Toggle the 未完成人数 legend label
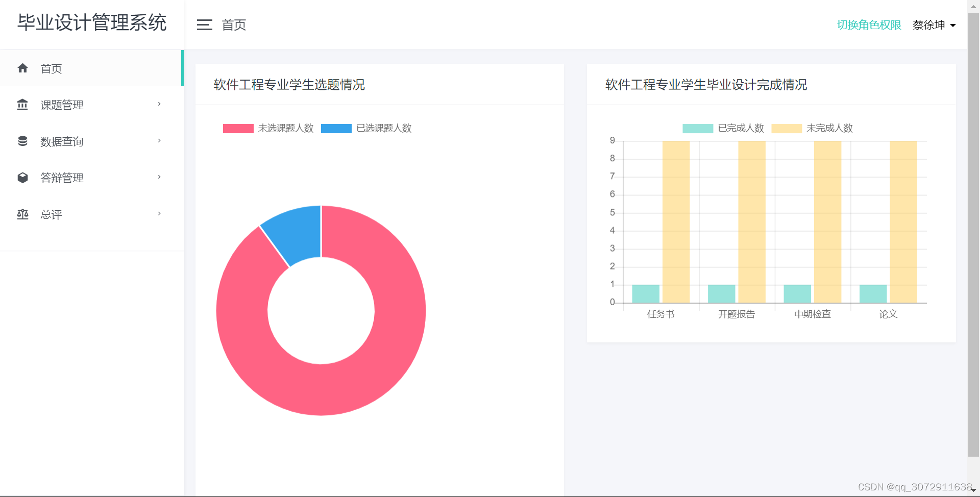This screenshot has height=497, width=980. tap(829, 128)
